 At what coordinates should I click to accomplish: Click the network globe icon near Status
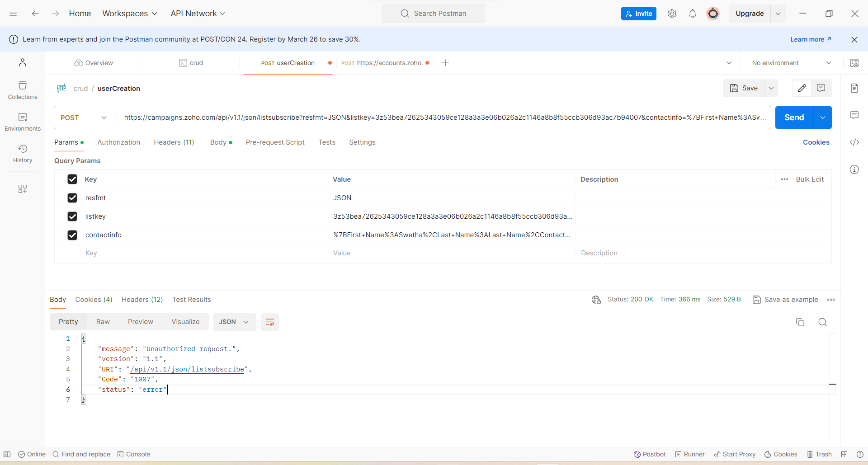(596, 300)
